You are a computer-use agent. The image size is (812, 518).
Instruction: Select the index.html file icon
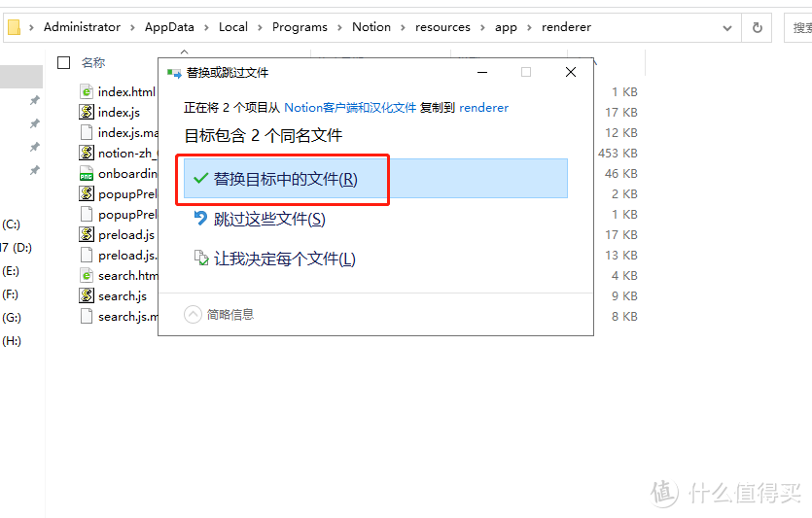[87, 91]
